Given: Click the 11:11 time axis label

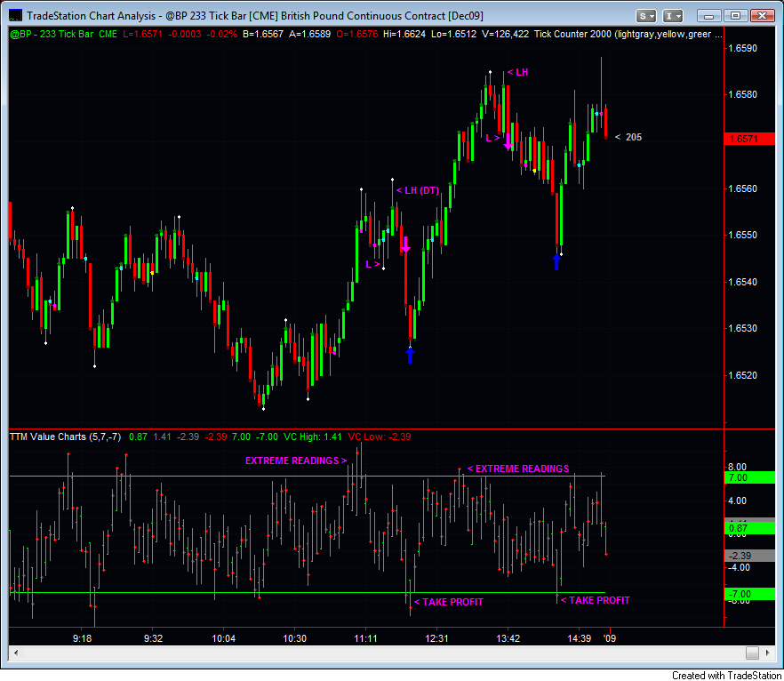Looking at the screenshot, I should [x=365, y=638].
